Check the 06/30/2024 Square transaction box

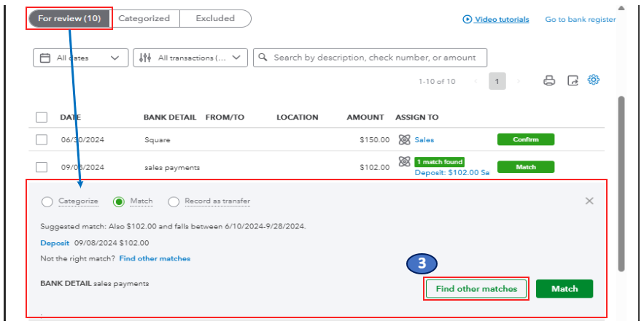point(42,139)
